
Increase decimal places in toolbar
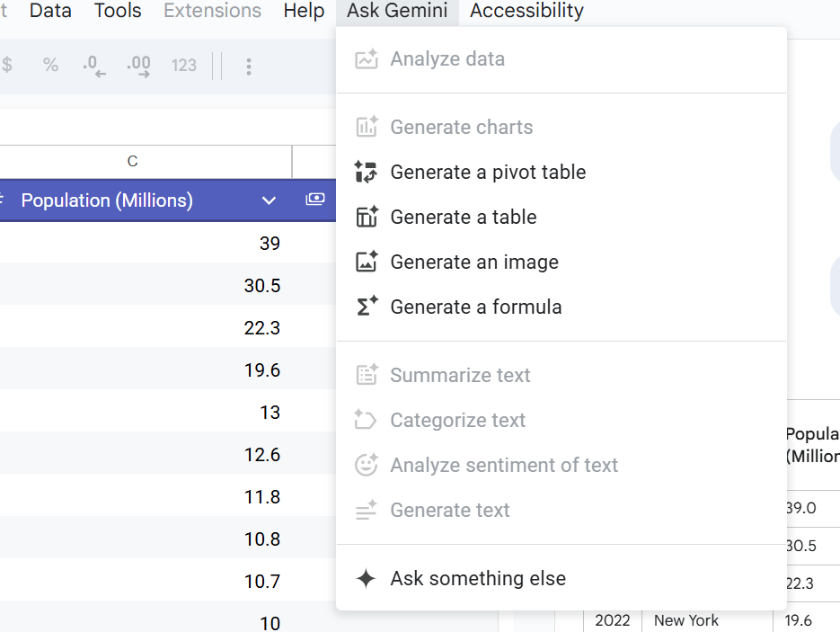[138, 66]
